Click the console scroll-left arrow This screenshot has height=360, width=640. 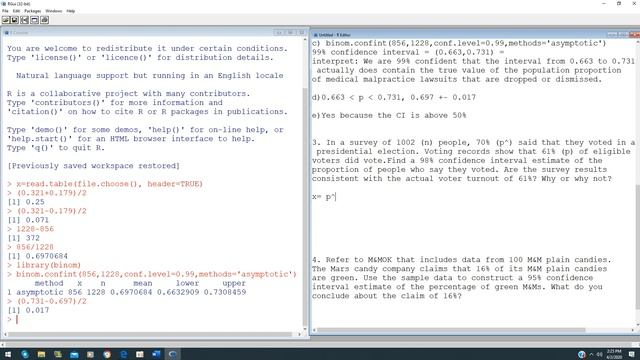coord(5,334)
